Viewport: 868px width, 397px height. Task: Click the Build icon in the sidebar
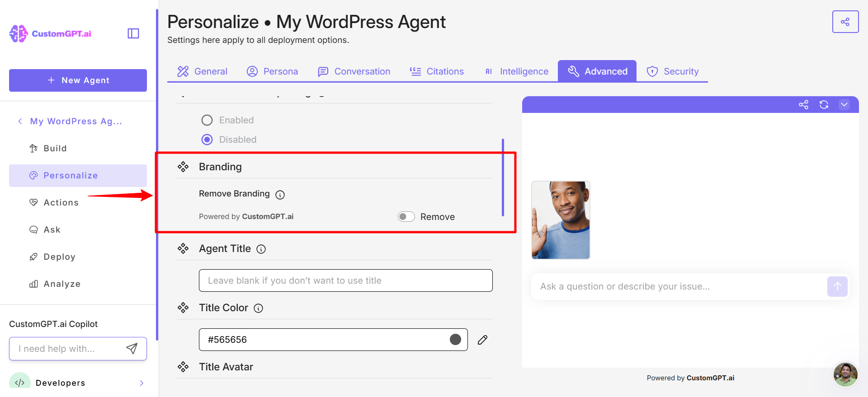33,148
